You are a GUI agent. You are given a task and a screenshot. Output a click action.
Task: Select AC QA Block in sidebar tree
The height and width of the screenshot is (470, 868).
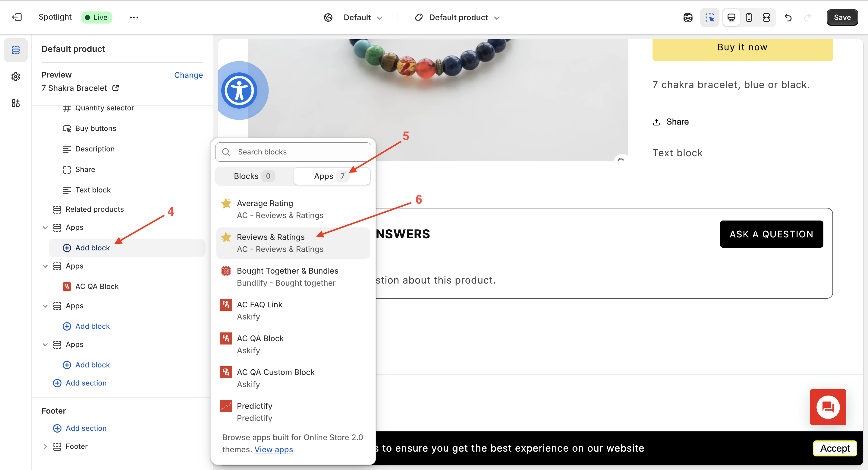pyautogui.click(x=97, y=286)
